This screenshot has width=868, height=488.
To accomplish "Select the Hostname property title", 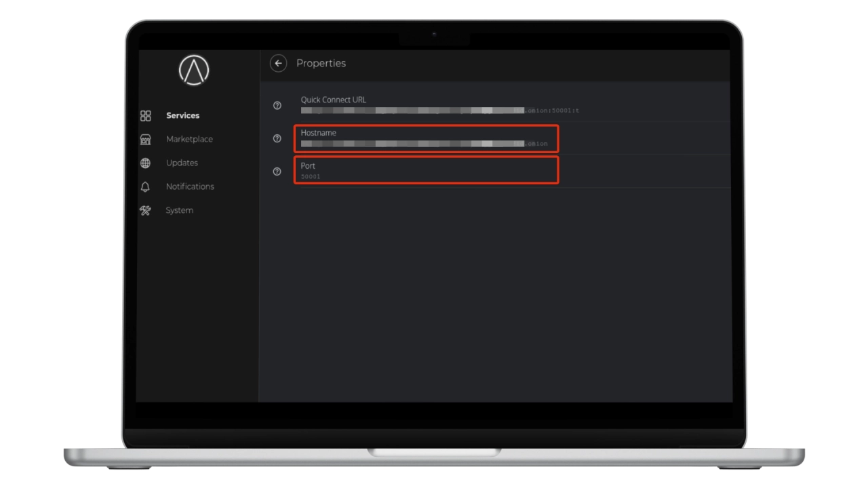I will point(318,133).
